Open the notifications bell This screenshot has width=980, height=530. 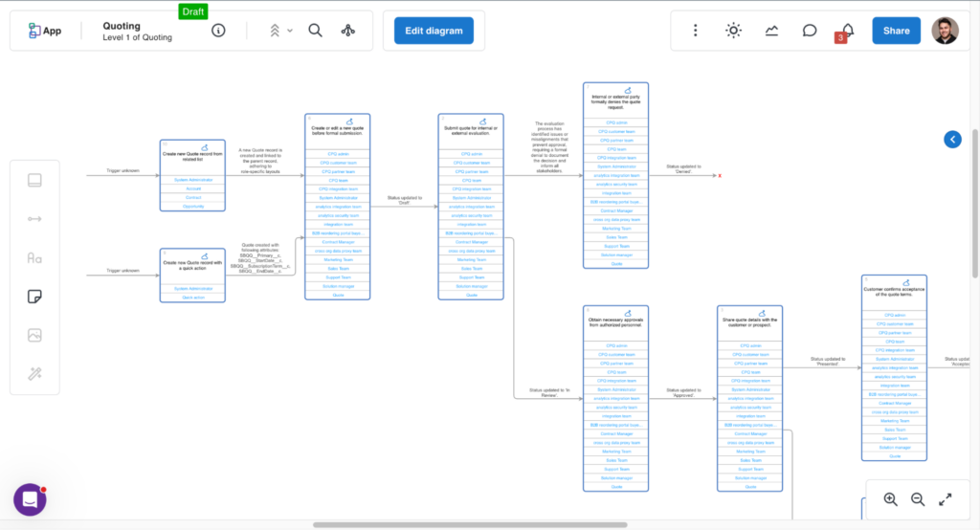pyautogui.click(x=847, y=31)
